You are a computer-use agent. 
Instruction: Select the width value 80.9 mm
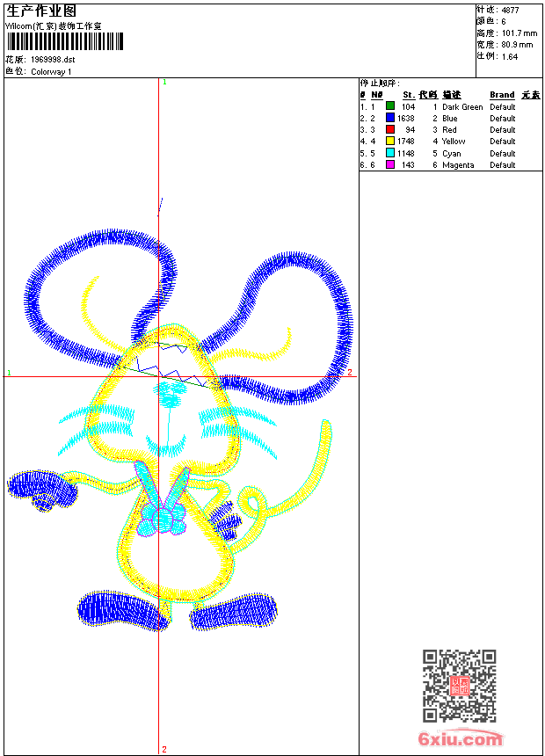(x=517, y=45)
